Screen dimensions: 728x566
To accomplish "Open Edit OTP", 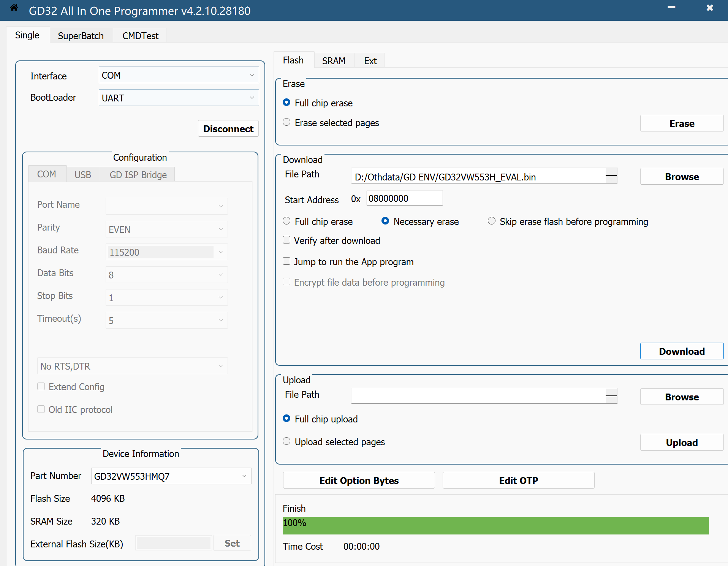I will (519, 481).
